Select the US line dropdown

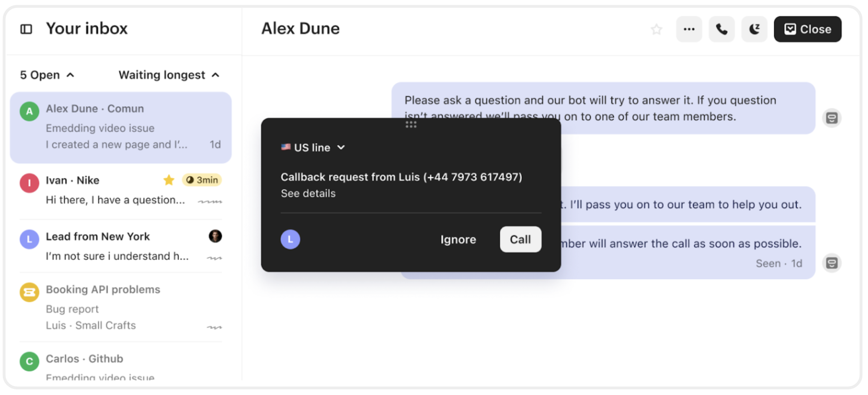pos(313,147)
